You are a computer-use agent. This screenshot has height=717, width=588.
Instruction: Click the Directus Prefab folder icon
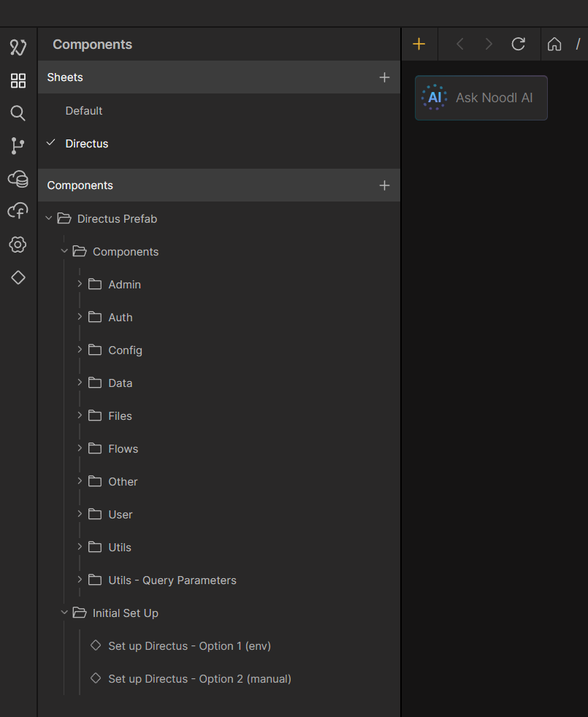point(64,218)
